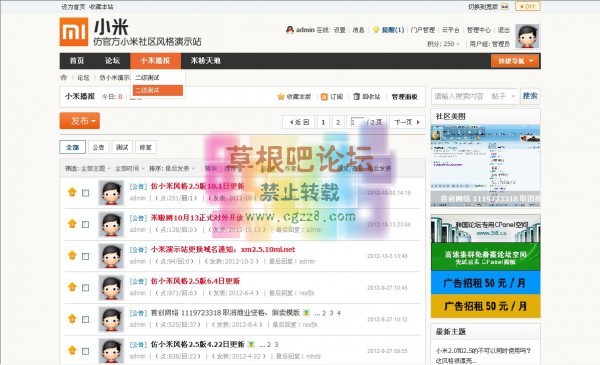Image resolution: width=600 pixels, height=365 pixels.
Task: Switch to the 测试 thread type tab
Action: 122,147
